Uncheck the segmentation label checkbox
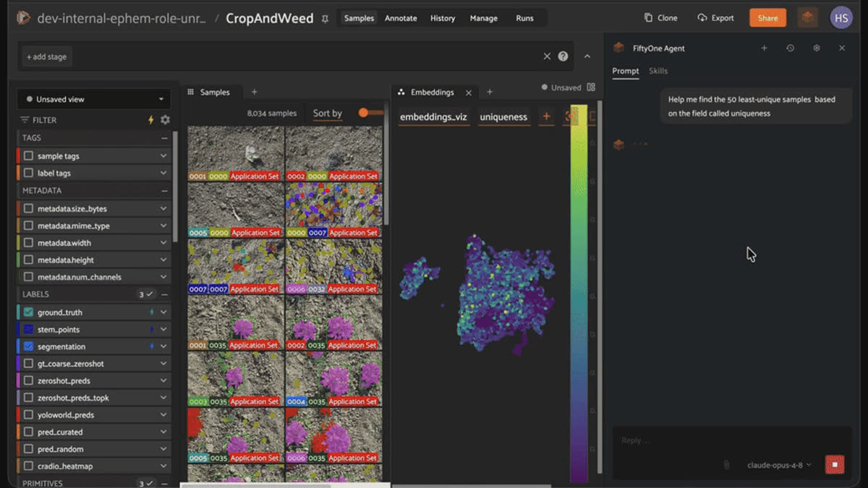Screen dimensions: 868x488 pos(28,347)
